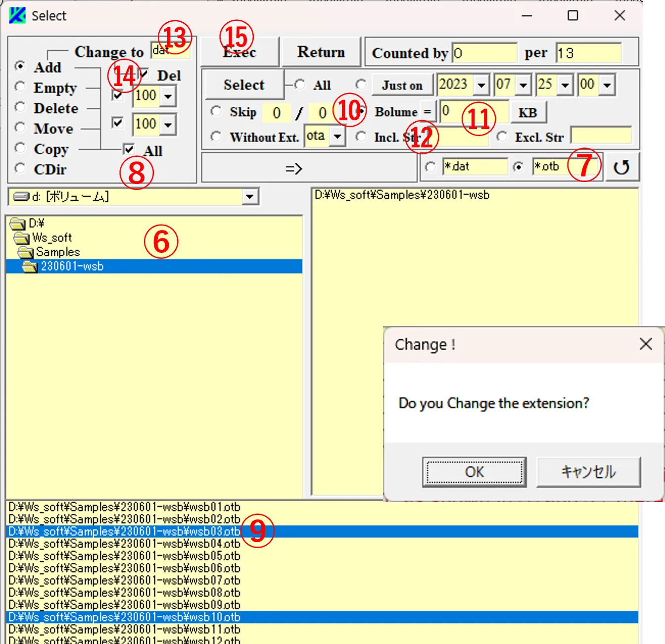Open the month 07 dropdown
Image resolution: width=665 pixels, height=644 pixels.
(x=523, y=85)
